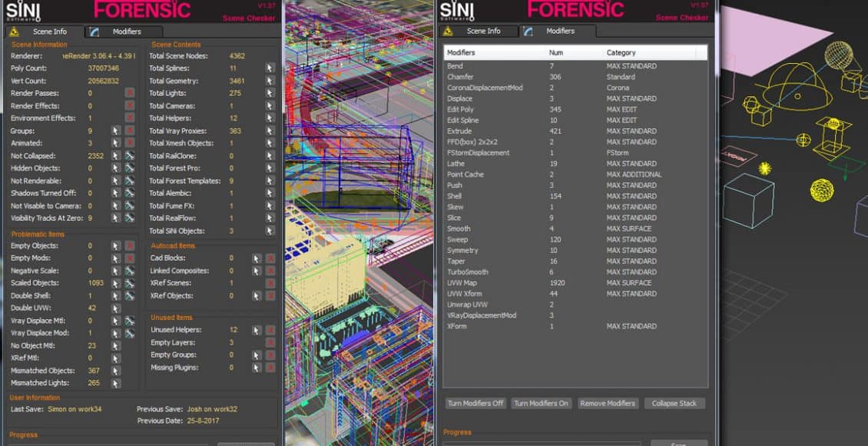Image resolution: width=868 pixels, height=446 pixels.
Task: Click the fix tool icon for Not Collapsed
Action: coord(130,156)
